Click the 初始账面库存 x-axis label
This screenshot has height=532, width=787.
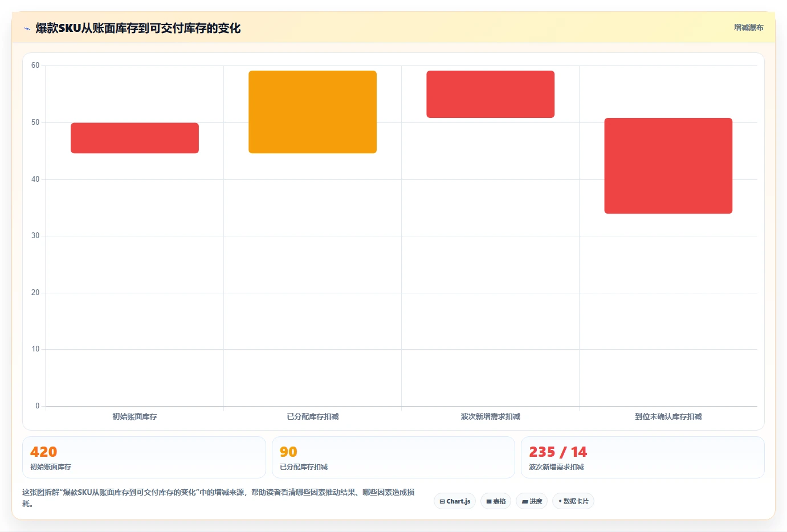pyautogui.click(x=134, y=417)
